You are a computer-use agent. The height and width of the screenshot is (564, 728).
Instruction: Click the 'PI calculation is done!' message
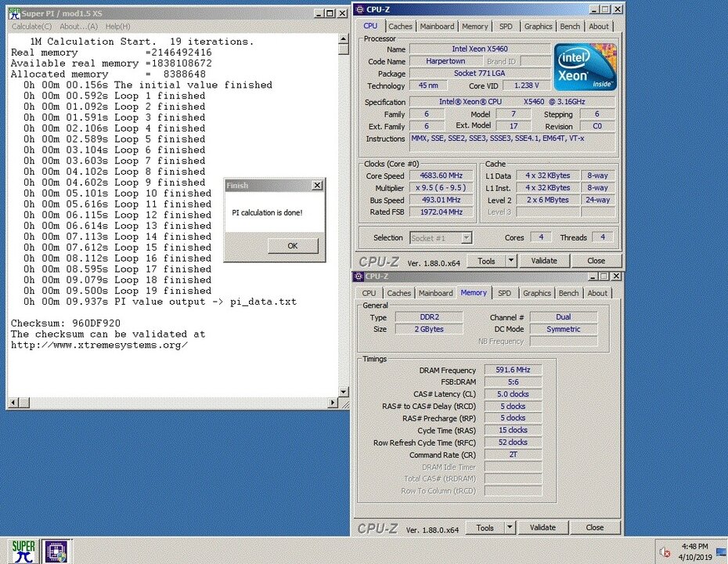click(267, 213)
